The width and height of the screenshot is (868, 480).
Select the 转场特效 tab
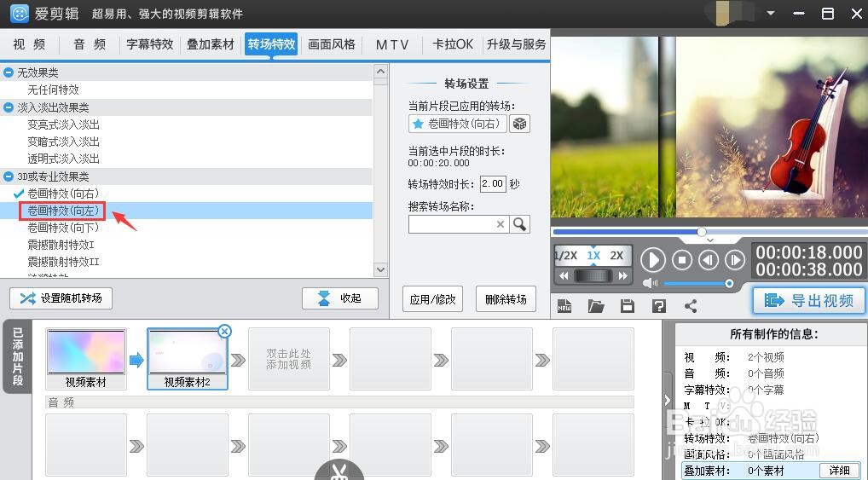coord(271,44)
